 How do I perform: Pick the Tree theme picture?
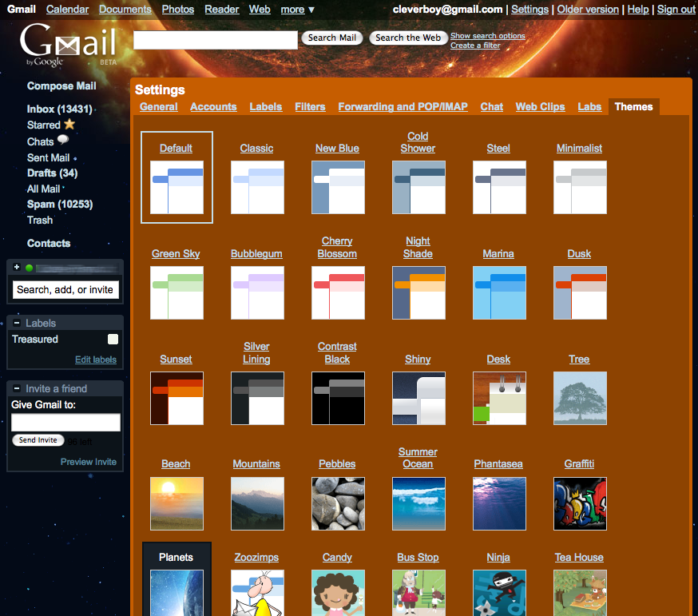point(580,398)
